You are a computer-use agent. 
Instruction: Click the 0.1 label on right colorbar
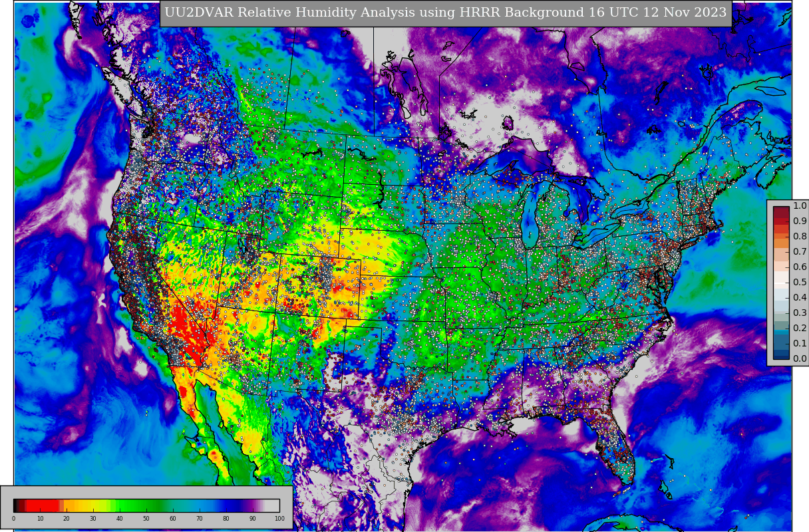click(799, 344)
